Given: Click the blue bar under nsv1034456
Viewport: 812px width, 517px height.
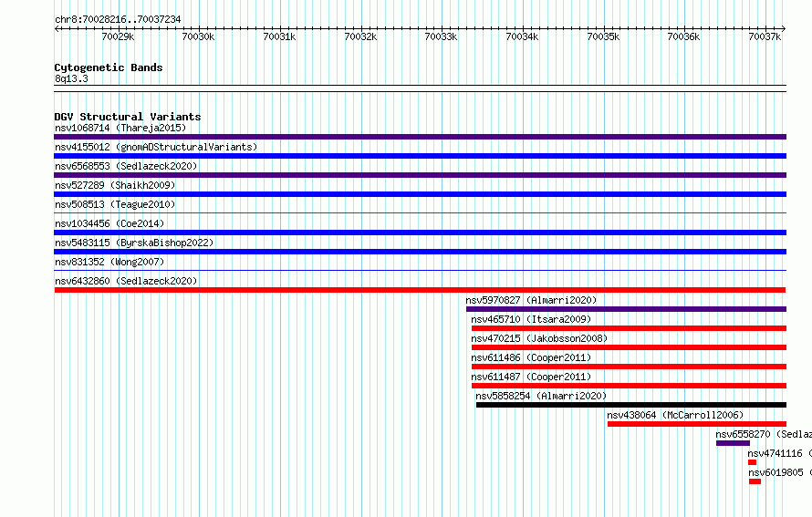Looking at the screenshot, I should point(420,233).
